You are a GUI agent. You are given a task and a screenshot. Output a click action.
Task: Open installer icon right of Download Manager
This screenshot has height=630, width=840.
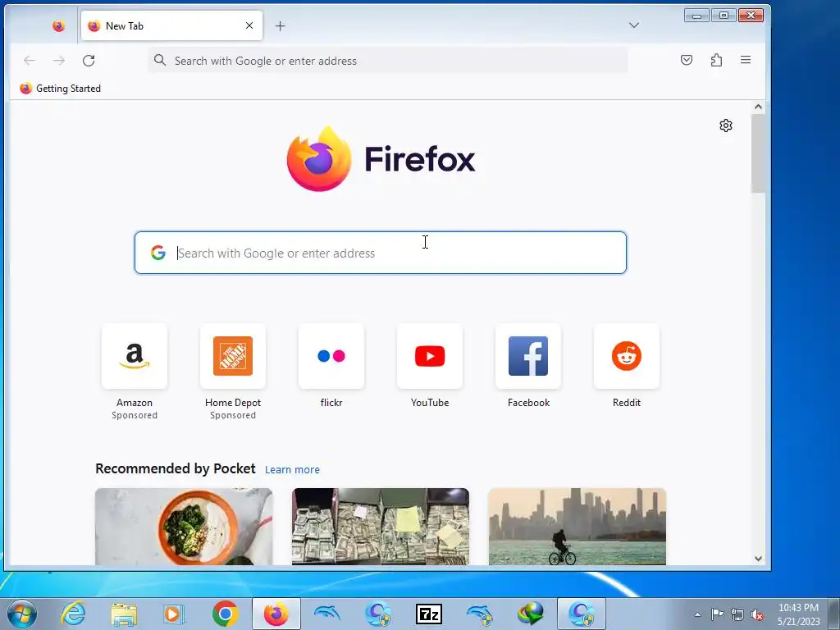[x=582, y=614]
